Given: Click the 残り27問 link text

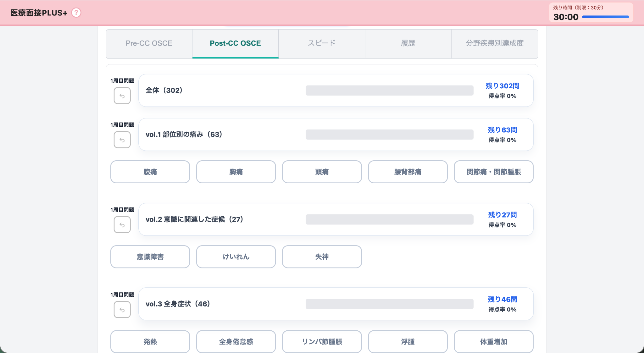Looking at the screenshot, I should click(x=502, y=215).
